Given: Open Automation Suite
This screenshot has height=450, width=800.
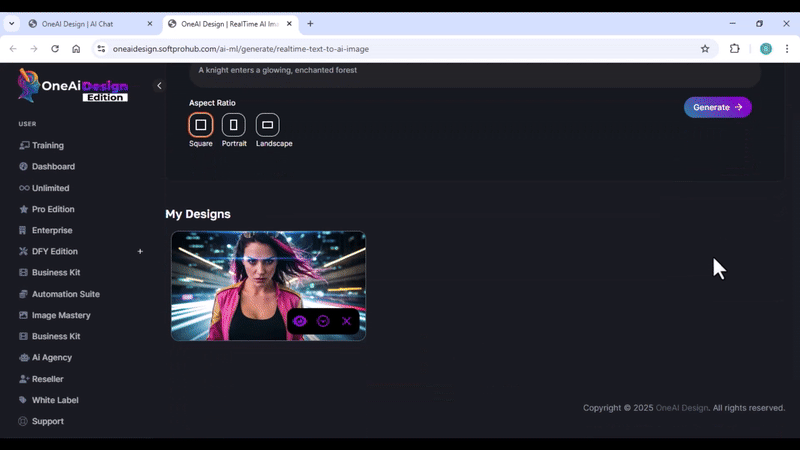Looking at the screenshot, I should 59,294.
